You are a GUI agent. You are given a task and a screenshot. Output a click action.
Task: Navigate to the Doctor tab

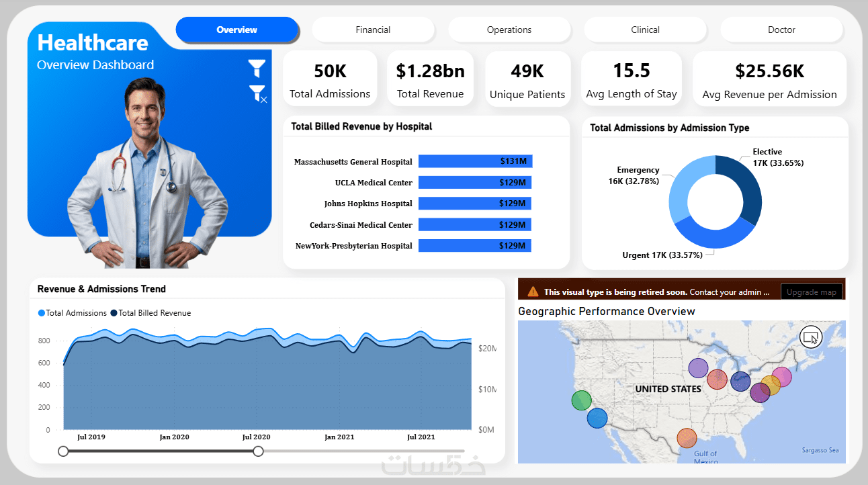(x=781, y=30)
